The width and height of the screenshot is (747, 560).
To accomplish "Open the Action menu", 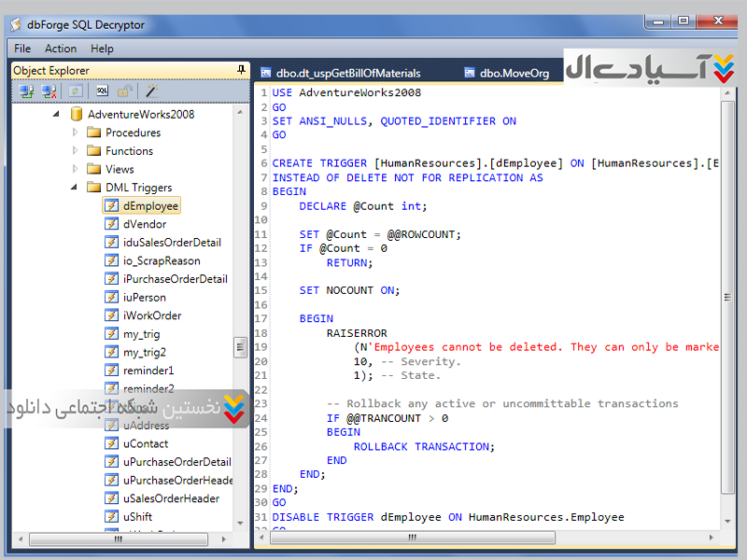I will (61, 49).
